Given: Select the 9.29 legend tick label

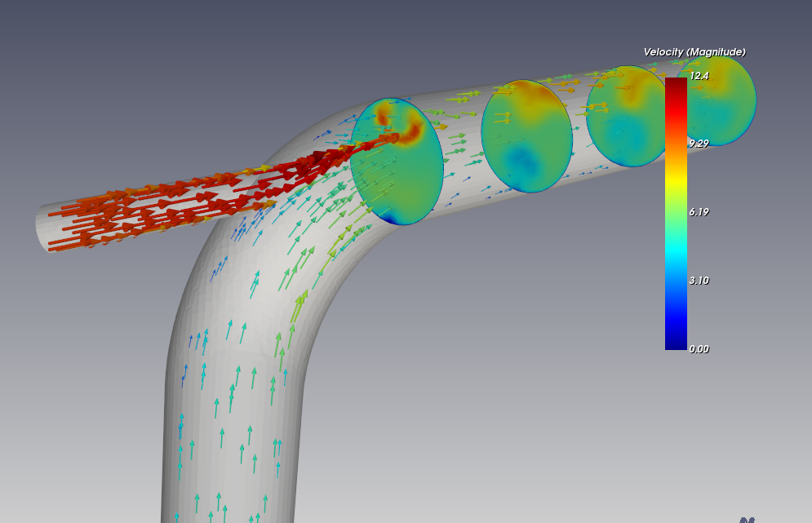Looking at the screenshot, I should [x=699, y=144].
